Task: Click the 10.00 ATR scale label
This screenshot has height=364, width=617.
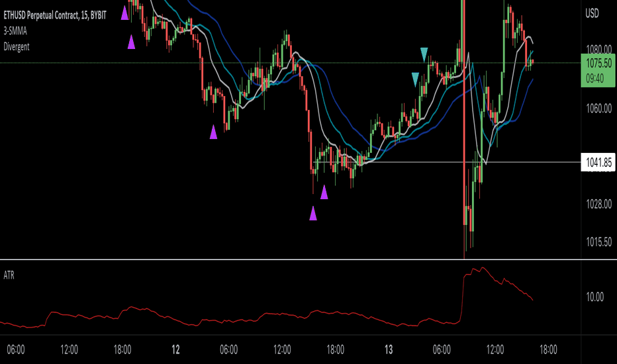Action: [594, 296]
